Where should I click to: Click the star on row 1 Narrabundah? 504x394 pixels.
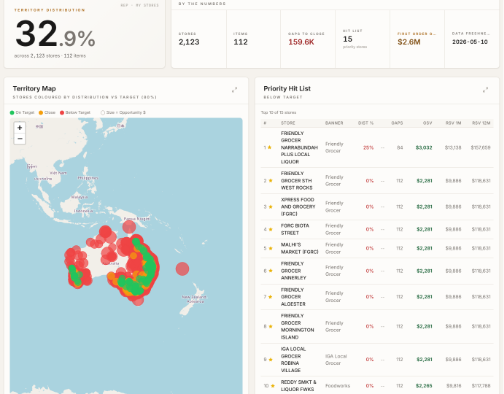(270, 147)
